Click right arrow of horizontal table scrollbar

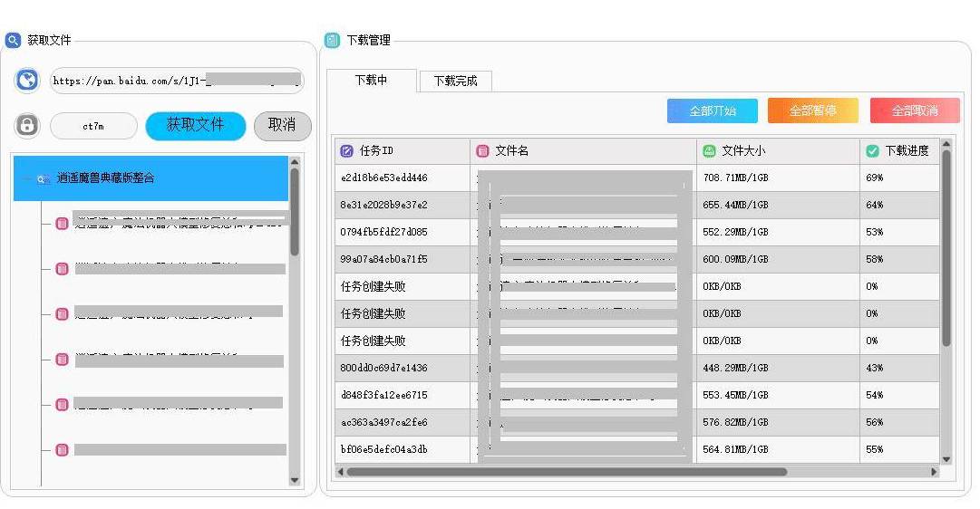[x=935, y=472]
